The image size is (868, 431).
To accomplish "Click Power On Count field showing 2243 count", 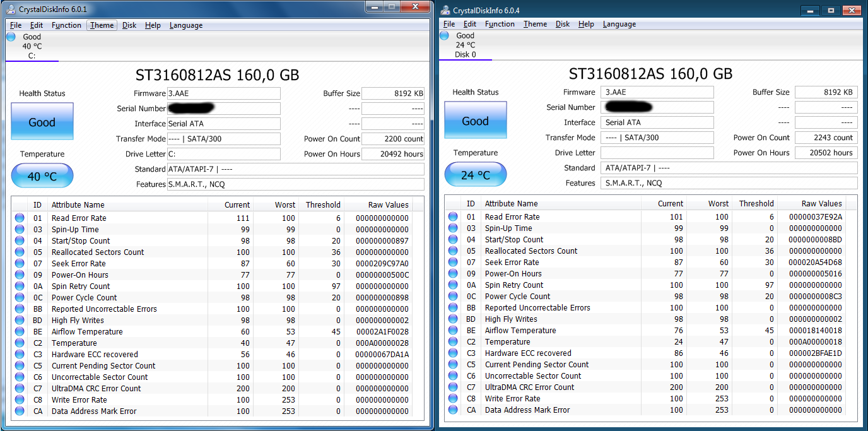I will pyautogui.click(x=826, y=138).
